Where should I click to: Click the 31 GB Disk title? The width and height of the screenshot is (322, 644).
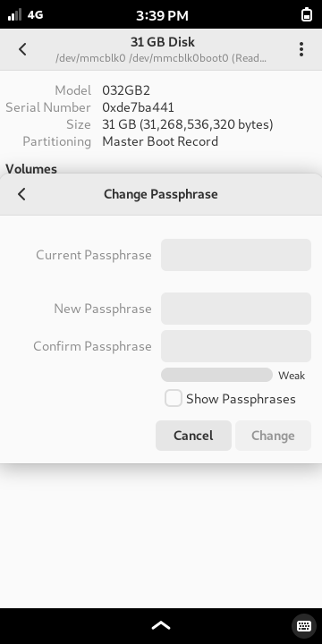tap(163, 42)
